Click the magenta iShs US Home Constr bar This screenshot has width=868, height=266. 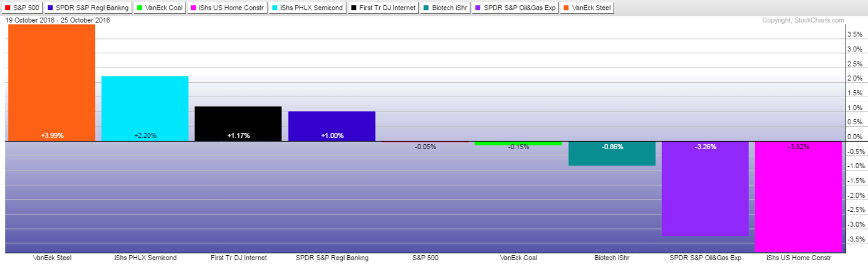click(x=798, y=197)
